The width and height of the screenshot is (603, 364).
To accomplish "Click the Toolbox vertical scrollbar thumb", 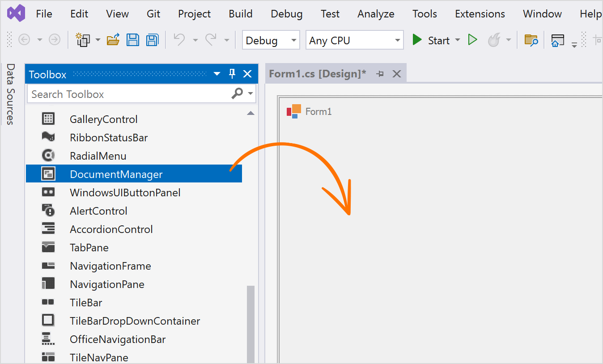I will click(251, 322).
